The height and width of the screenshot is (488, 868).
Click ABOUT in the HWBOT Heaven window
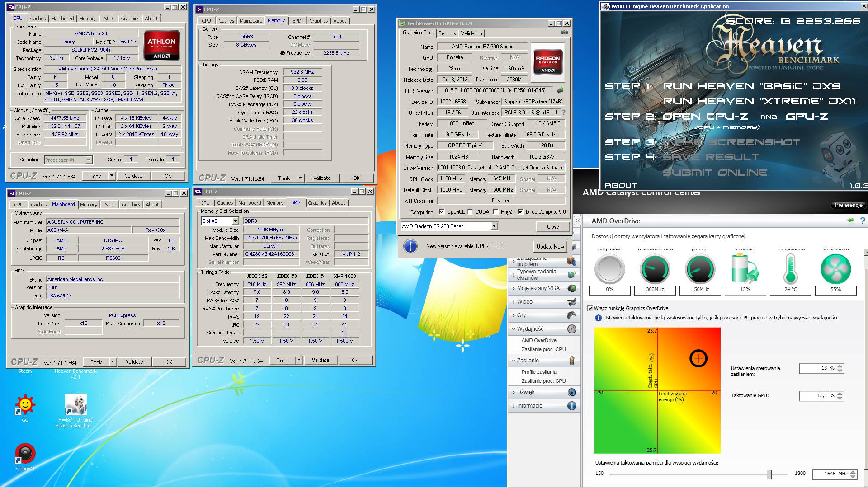tap(620, 185)
